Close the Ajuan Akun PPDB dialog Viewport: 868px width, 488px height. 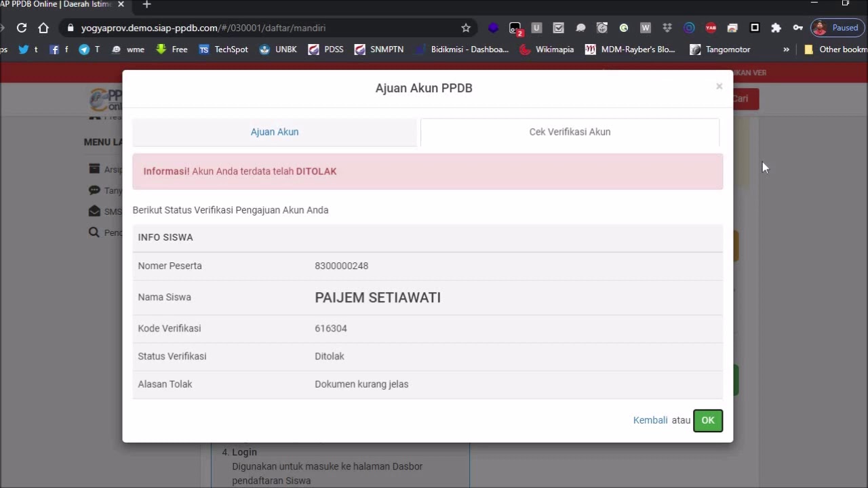coord(719,87)
